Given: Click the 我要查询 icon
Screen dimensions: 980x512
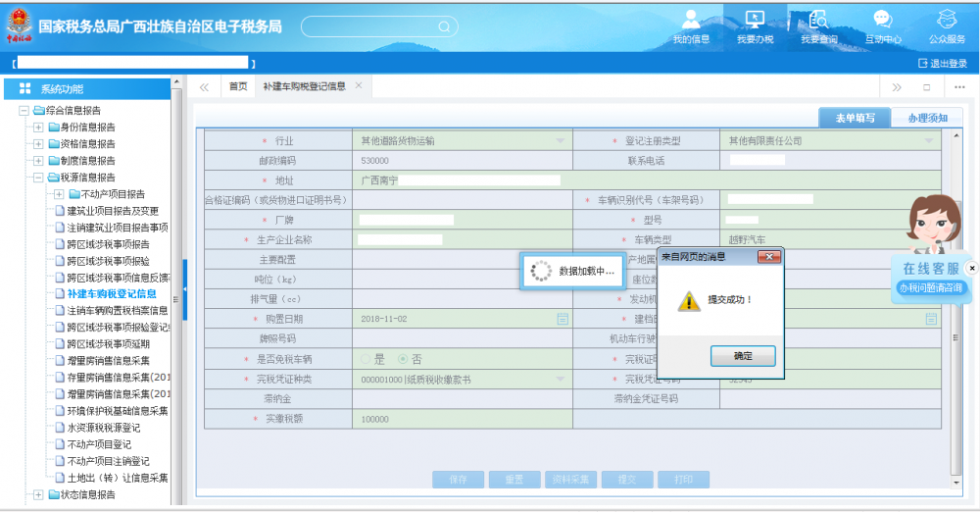Looking at the screenshot, I should click(x=818, y=25).
